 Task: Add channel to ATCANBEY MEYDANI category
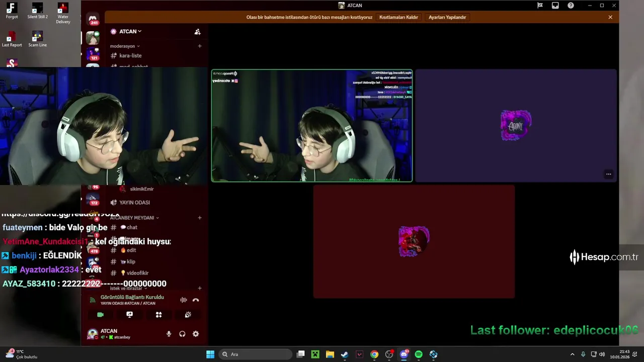[x=200, y=218]
